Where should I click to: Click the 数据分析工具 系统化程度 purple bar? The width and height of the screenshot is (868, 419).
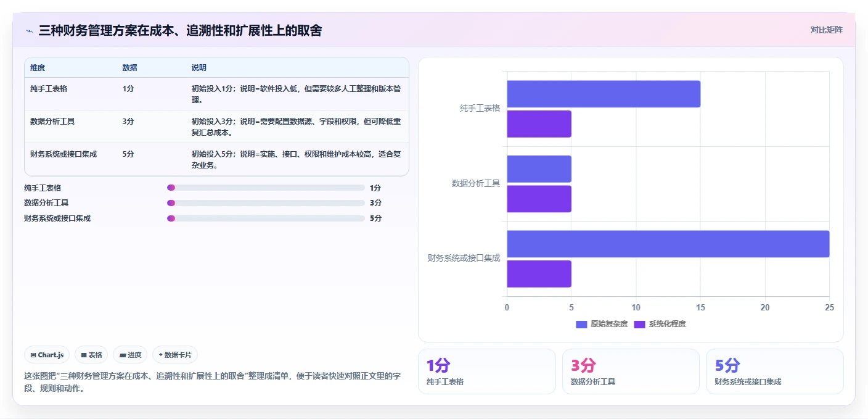click(x=539, y=199)
